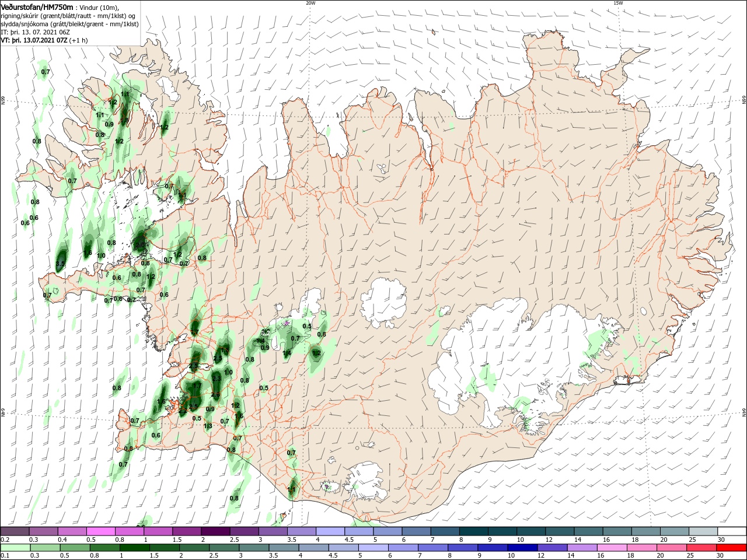This screenshot has width=747, height=560.
Task: Select the medium green 0.5 legend swatch
Action: (75, 548)
